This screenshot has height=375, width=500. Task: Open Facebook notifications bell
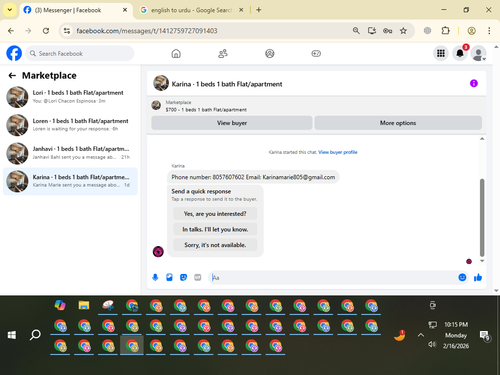pyautogui.click(x=460, y=53)
